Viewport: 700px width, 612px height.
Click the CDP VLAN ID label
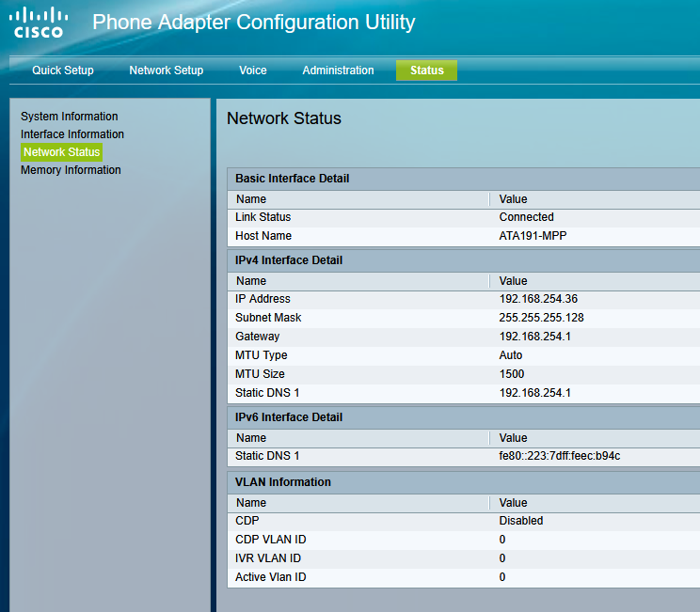coord(271,540)
